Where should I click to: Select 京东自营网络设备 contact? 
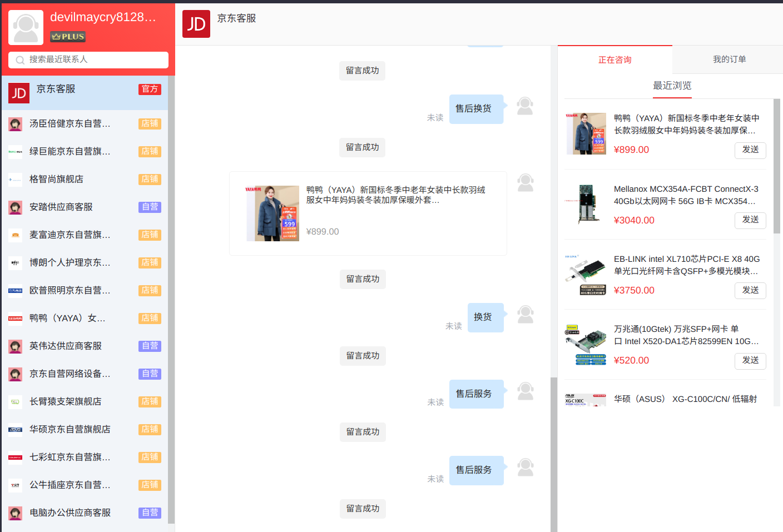[x=85, y=374]
